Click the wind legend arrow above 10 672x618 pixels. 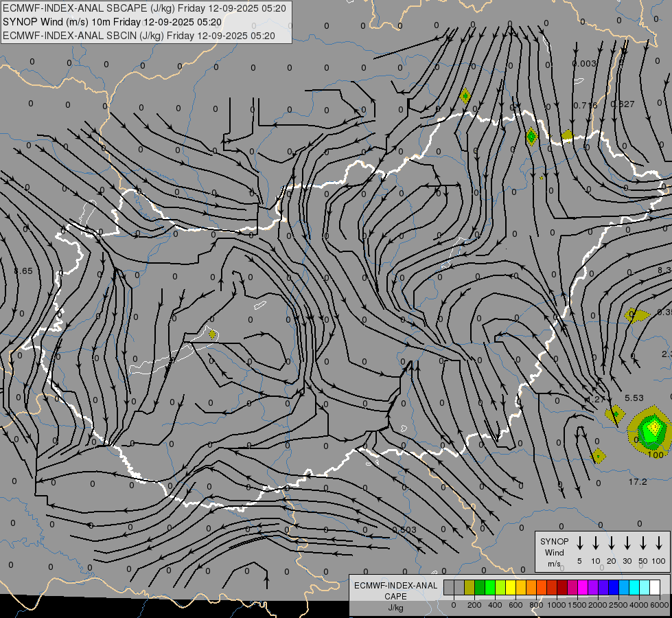(595, 543)
